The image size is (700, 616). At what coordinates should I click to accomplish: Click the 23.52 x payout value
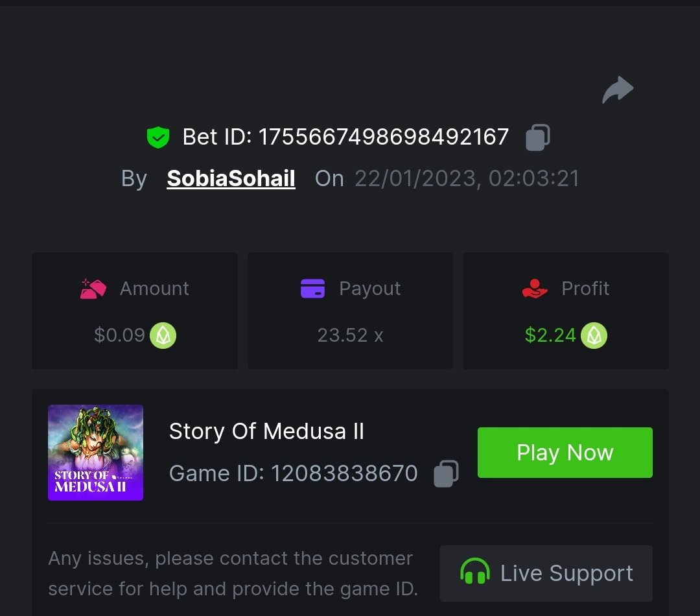350,335
